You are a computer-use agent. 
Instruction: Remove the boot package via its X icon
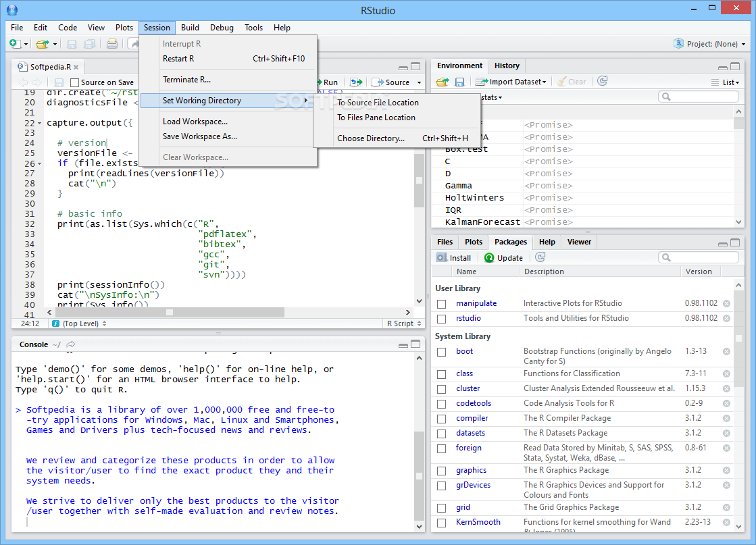pyautogui.click(x=726, y=352)
